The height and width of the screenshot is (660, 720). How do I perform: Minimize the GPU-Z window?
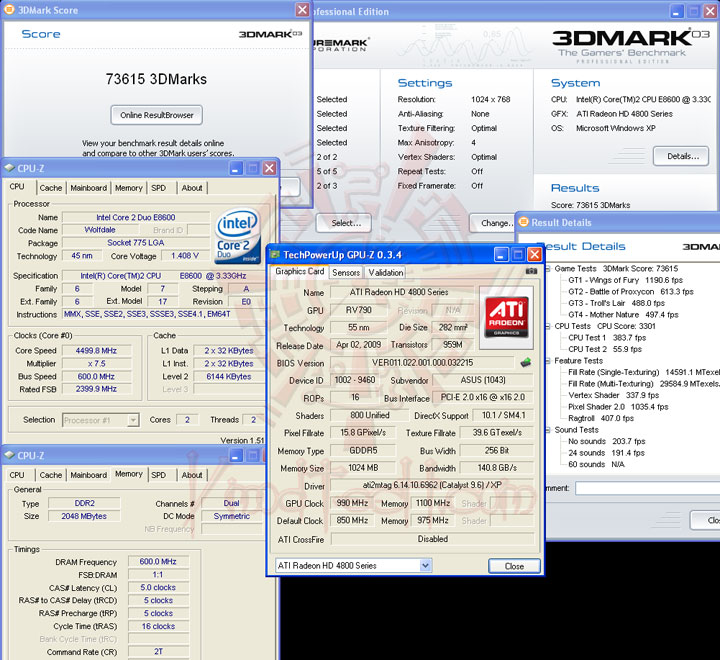(x=501, y=254)
